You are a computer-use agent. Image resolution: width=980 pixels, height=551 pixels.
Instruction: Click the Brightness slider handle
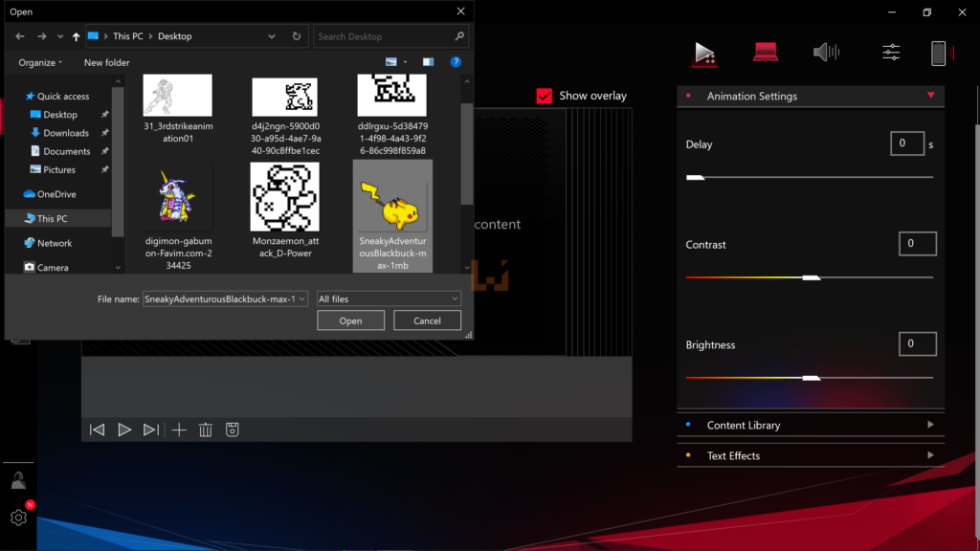tap(812, 378)
